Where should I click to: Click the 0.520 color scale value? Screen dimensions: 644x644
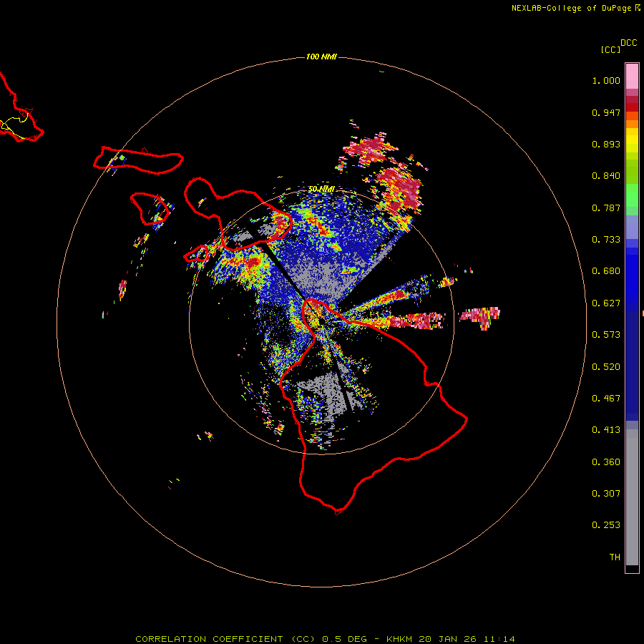click(x=606, y=367)
